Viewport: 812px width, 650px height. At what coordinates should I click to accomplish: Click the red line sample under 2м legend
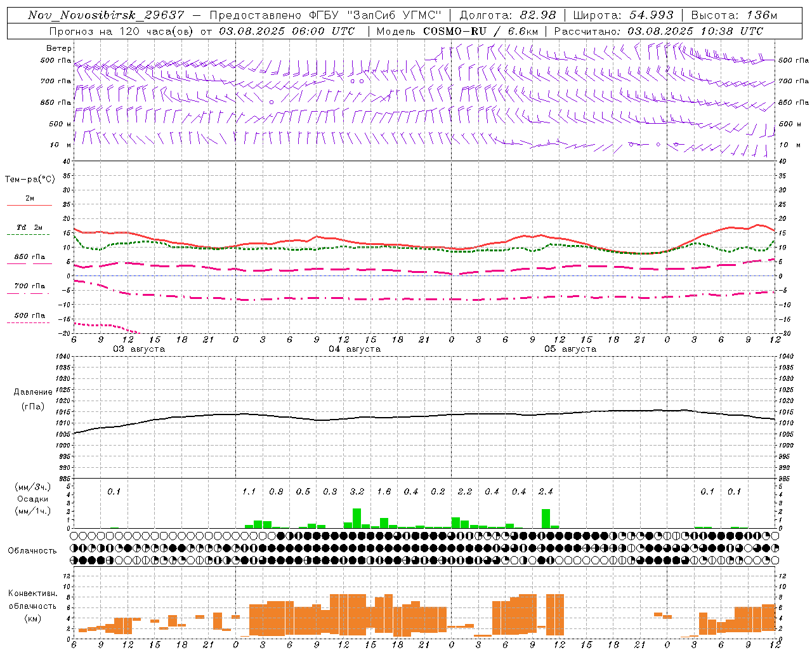pos(29,205)
